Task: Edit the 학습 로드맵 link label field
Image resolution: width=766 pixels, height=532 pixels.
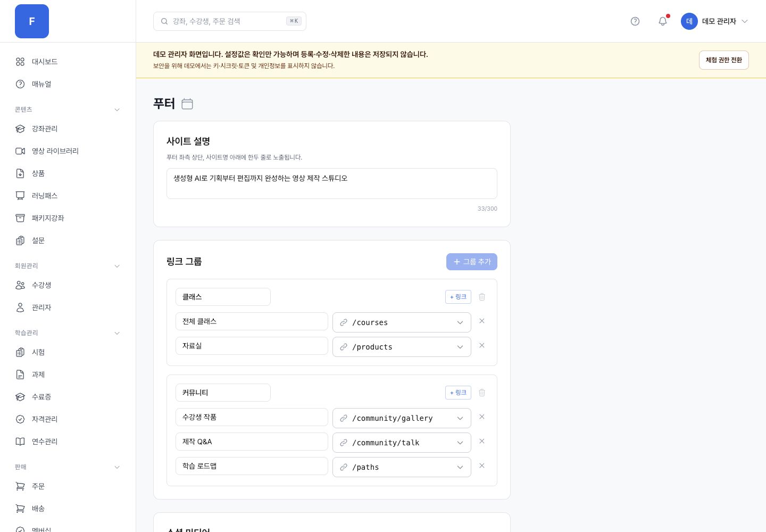Action: (x=252, y=466)
